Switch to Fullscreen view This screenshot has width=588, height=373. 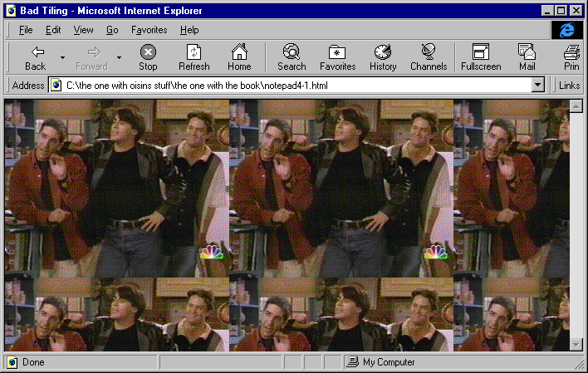[x=481, y=57]
